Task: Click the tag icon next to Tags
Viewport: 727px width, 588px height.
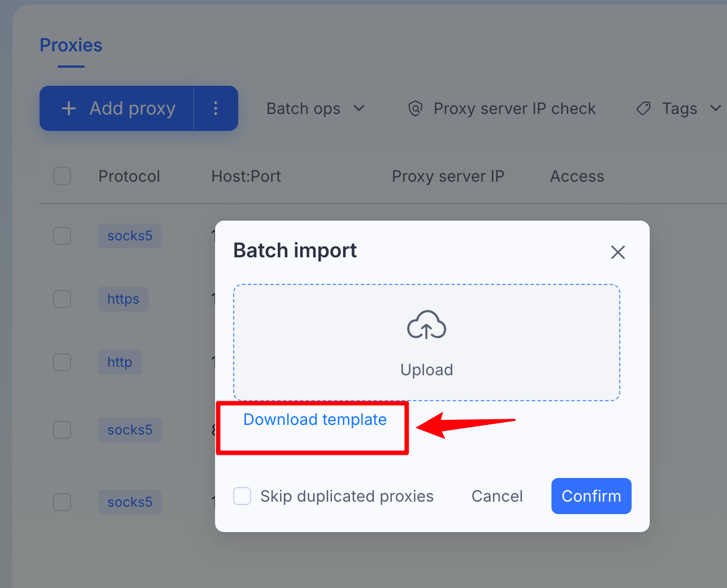Action: pos(643,108)
